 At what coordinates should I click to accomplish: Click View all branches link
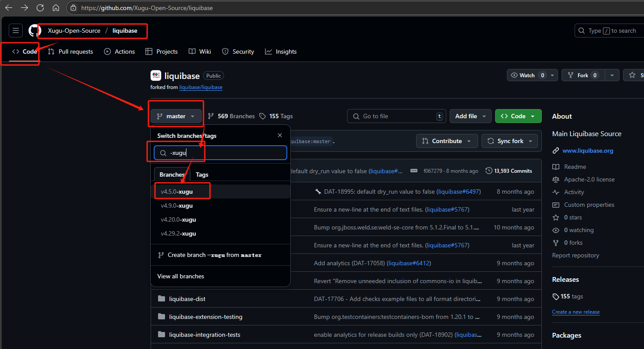click(181, 276)
